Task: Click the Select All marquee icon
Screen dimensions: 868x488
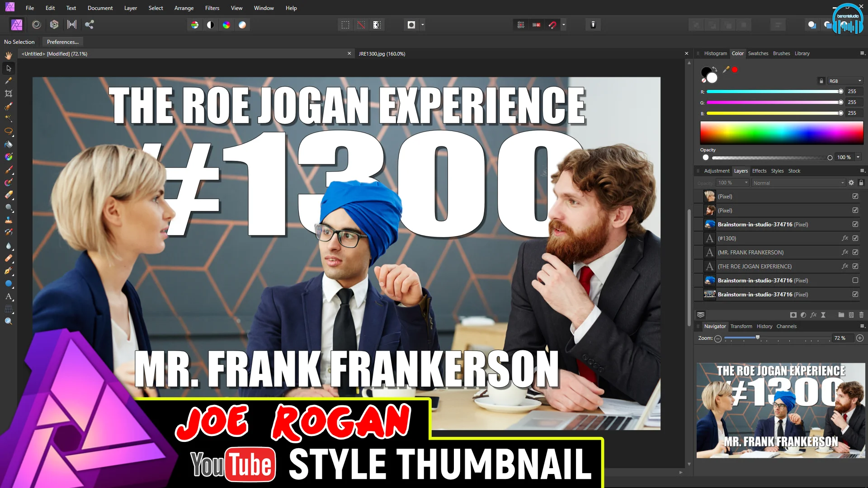Action: pyautogui.click(x=345, y=25)
